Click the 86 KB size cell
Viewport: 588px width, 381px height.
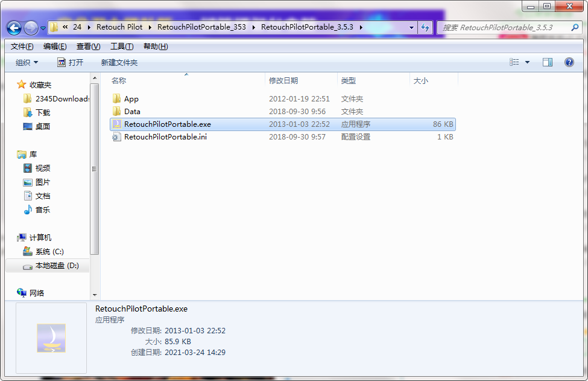pos(443,124)
